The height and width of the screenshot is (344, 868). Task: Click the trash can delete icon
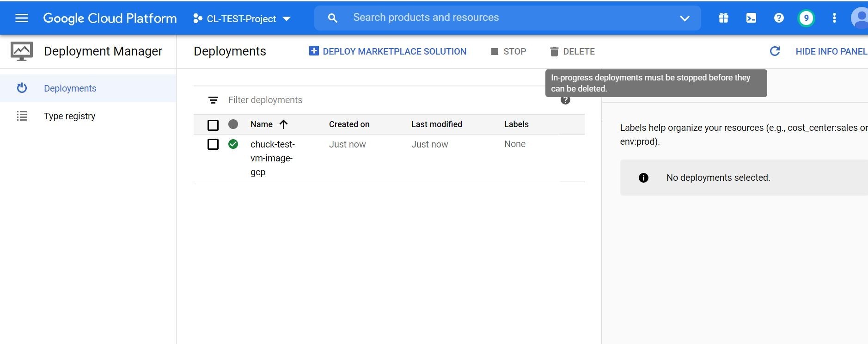[554, 51]
